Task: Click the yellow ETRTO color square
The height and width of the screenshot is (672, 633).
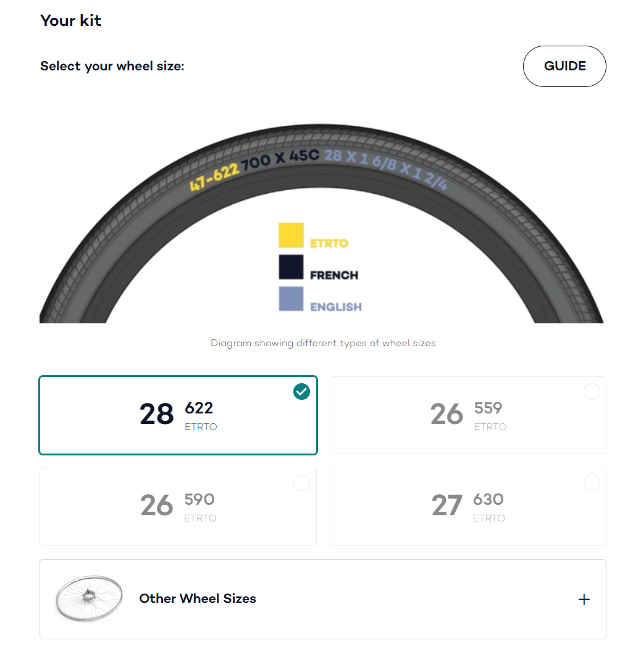Action: pos(291,235)
